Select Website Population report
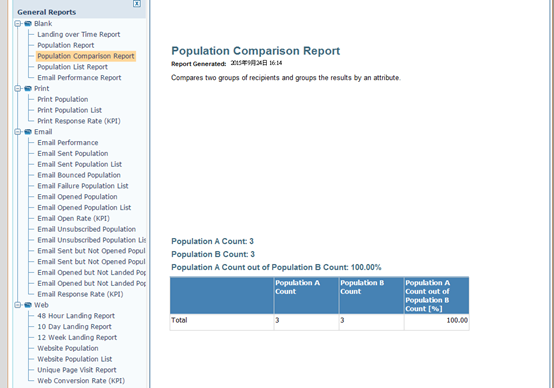Viewport: 554px width, 388px height. (68, 348)
